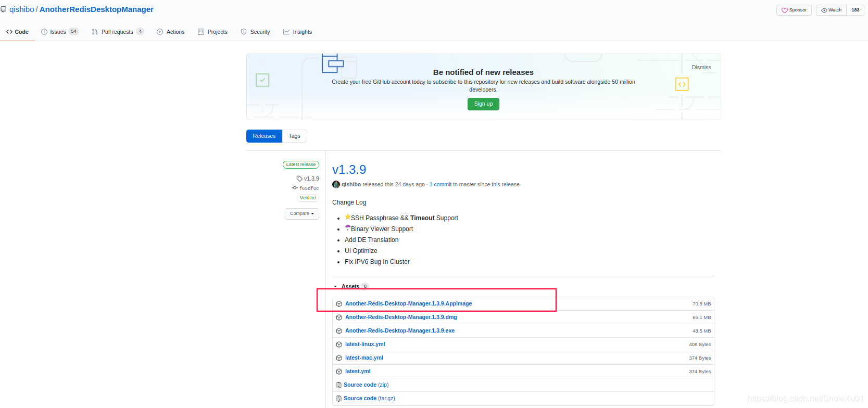This screenshot has height=408, width=868.
Task: Switch to the Tags view
Action: coord(294,136)
